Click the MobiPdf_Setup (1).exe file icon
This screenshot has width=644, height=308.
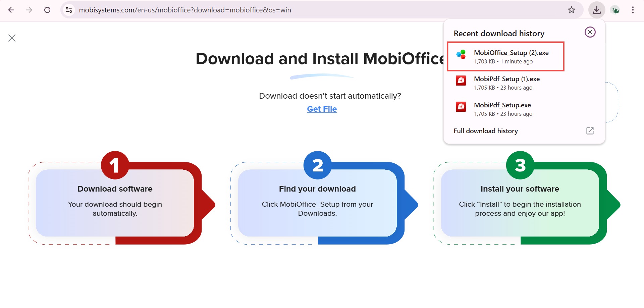coord(461,81)
